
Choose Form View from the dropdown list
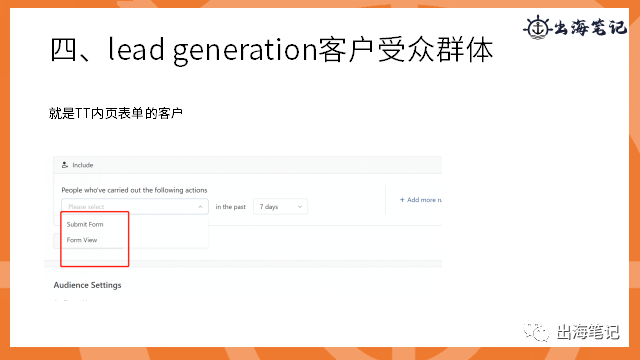coord(82,240)
